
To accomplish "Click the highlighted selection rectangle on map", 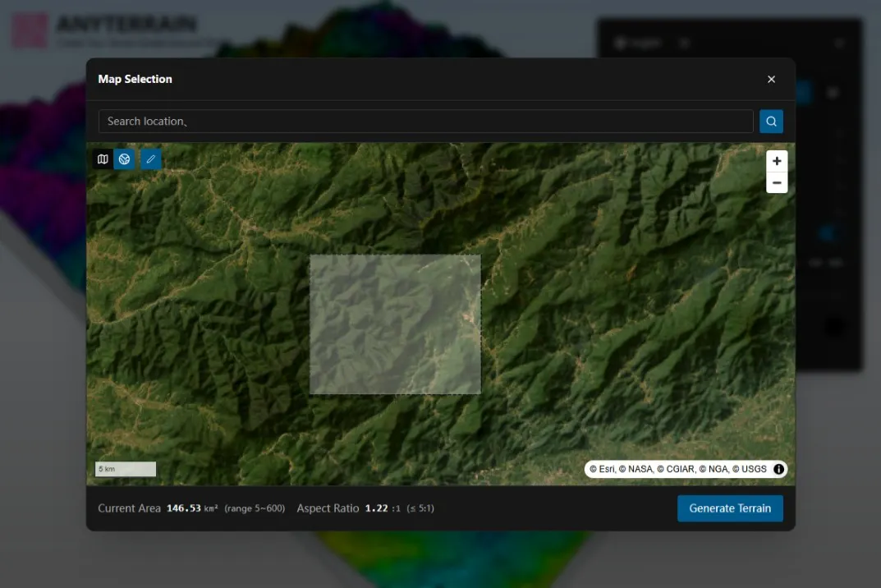I will pos(395,324).
